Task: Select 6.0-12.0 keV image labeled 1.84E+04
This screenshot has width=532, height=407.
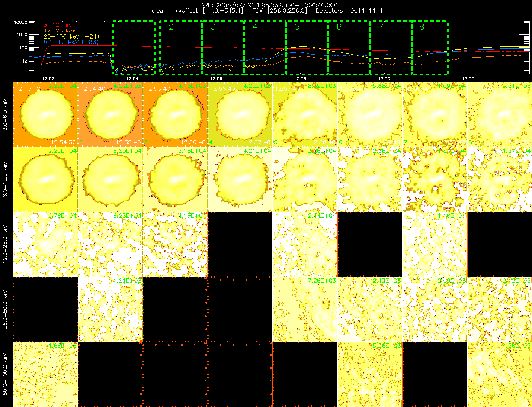Action: 435,179
